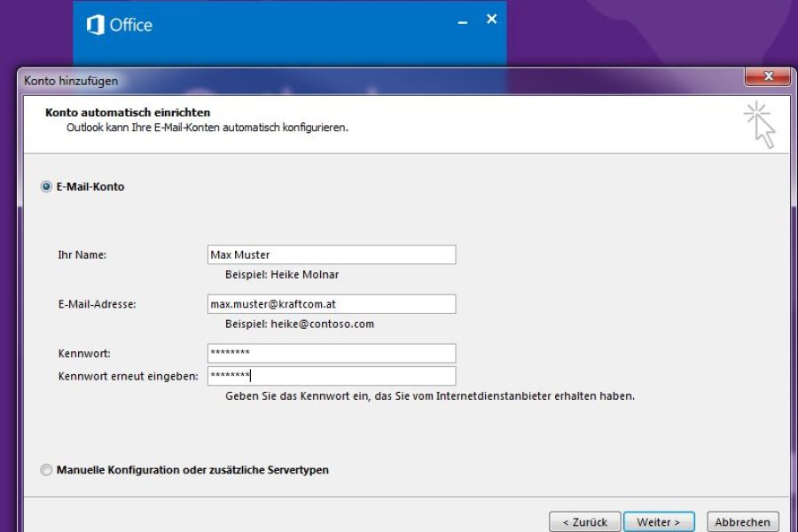Click the cursor wizard icon in dialog header
The width and height of the screenshot is (798, 532).
point(759,124)
